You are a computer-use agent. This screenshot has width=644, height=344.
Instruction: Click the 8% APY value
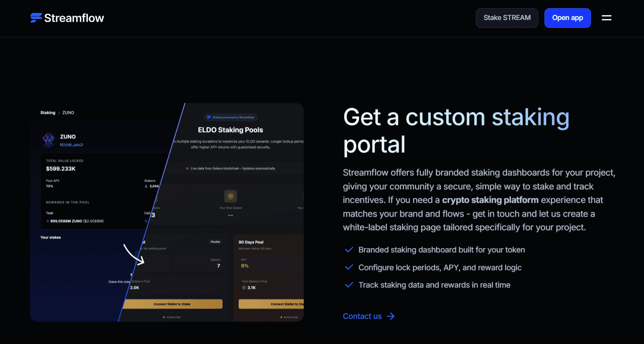pos(245,266)
